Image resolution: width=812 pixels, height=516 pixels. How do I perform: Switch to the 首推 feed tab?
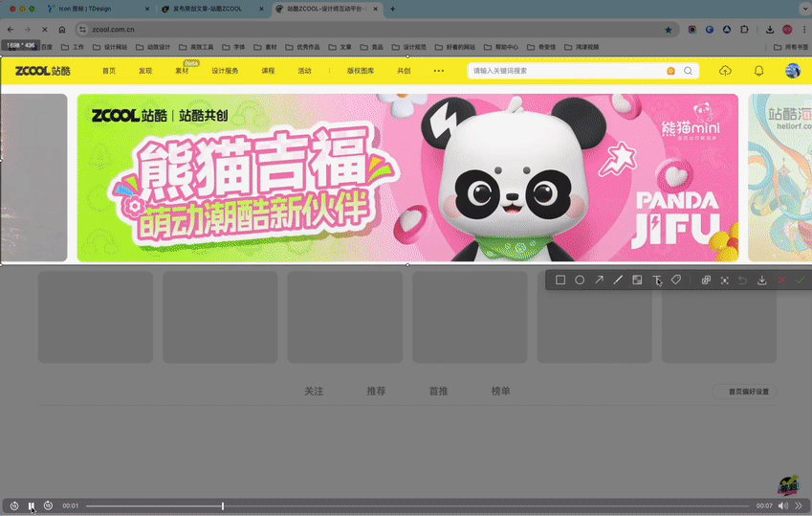point(438,391)
